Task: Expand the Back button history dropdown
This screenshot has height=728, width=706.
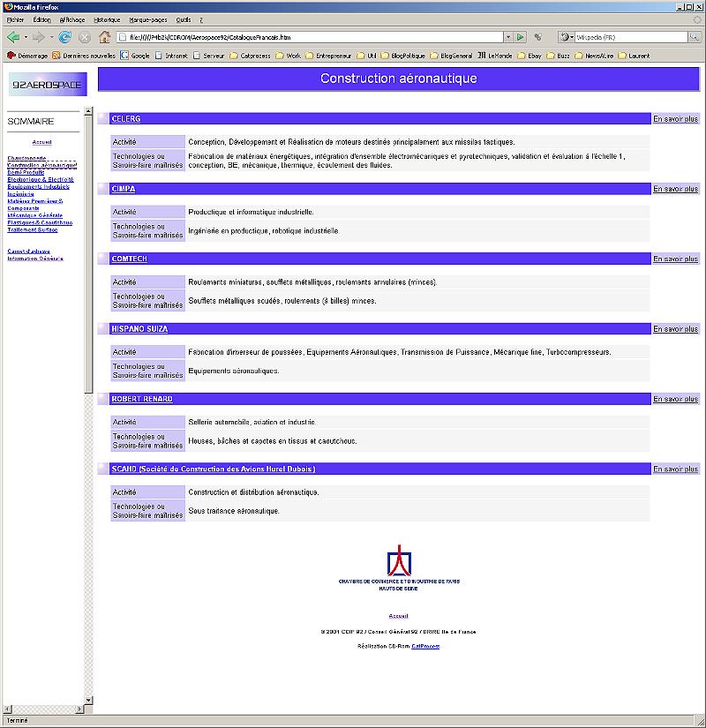Action: pyautogui.click(x=26, y=37)
